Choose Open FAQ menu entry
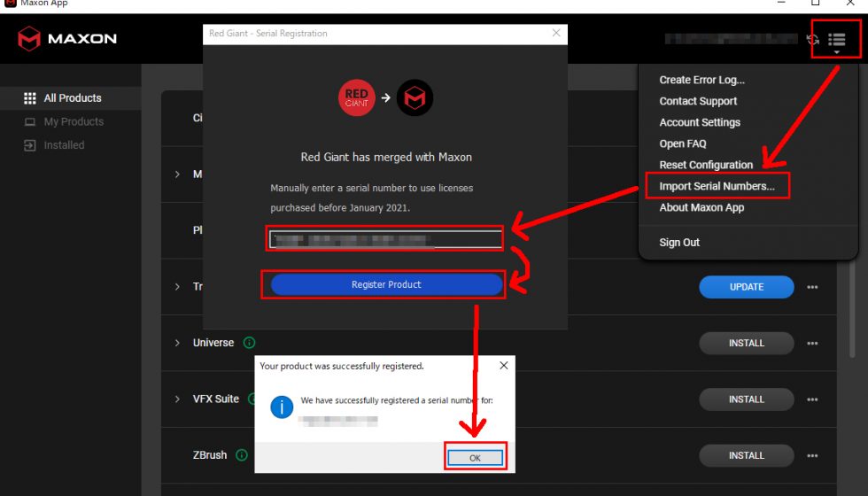Screen dimensions: 868x496 683,143
